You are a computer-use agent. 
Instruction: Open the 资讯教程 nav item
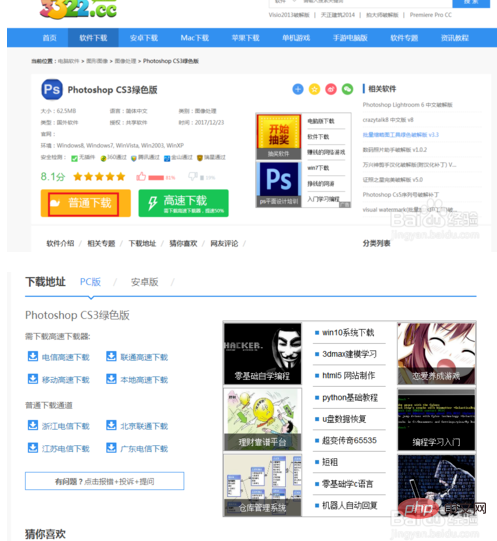[x=455, y=38]
